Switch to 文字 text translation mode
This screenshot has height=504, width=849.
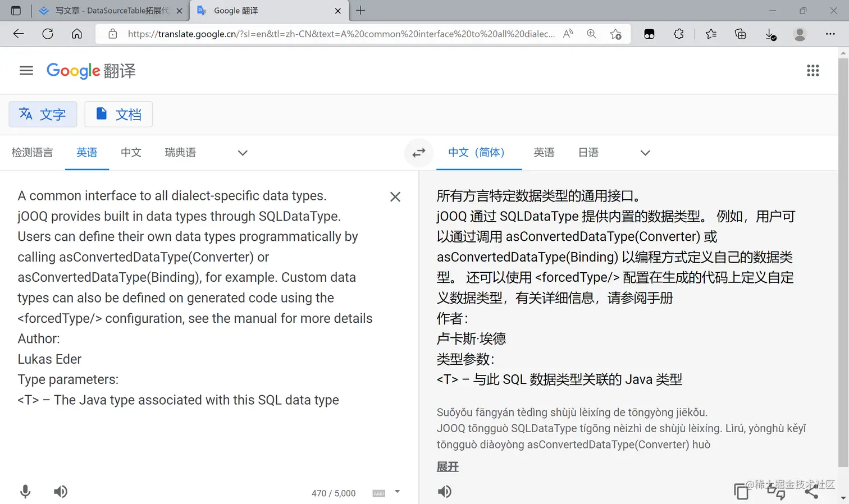point(43,114)
